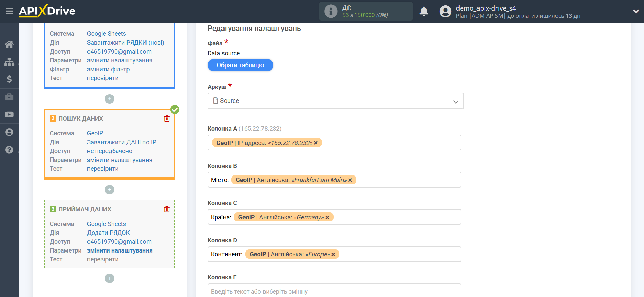Click перевірити in GeoIP block

pos(103,169)
